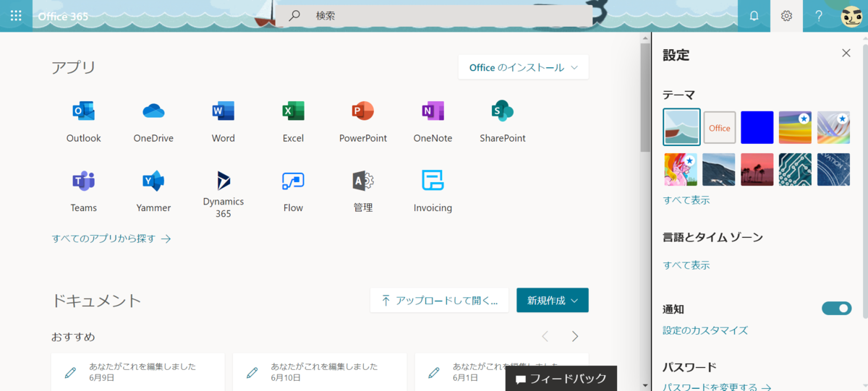Launch OneNote from the apps list
Screen dimensions: 868x391
tap(433, 121)
